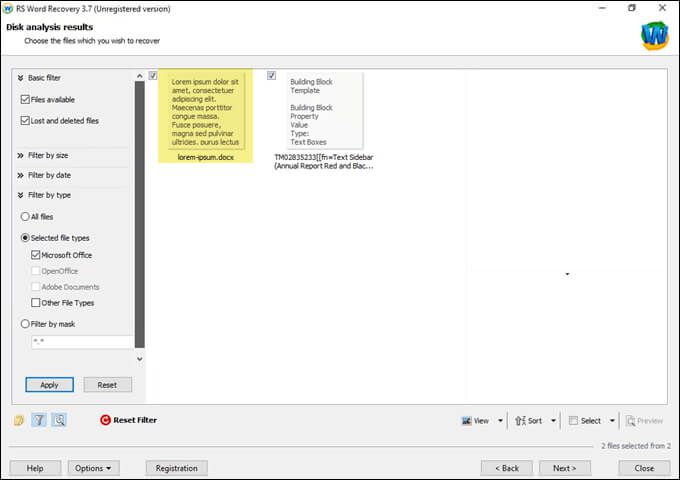Expand Filter by date section
680x480 pixels.
tap(20, 175)
